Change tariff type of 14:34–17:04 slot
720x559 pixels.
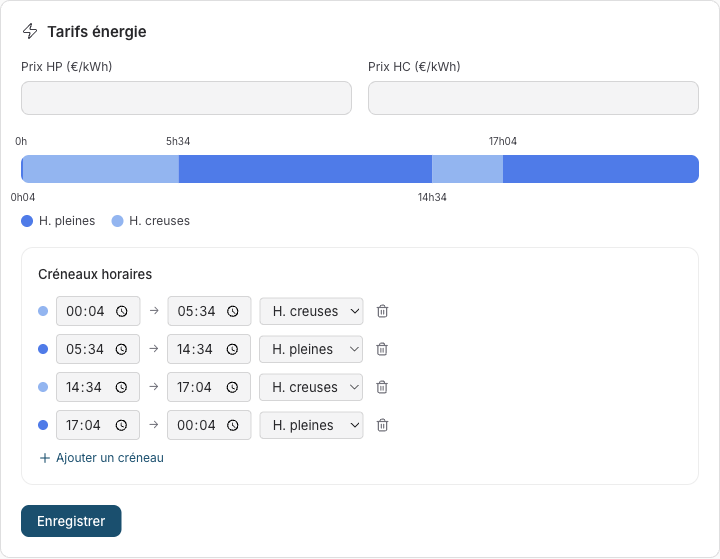(311, 387)
